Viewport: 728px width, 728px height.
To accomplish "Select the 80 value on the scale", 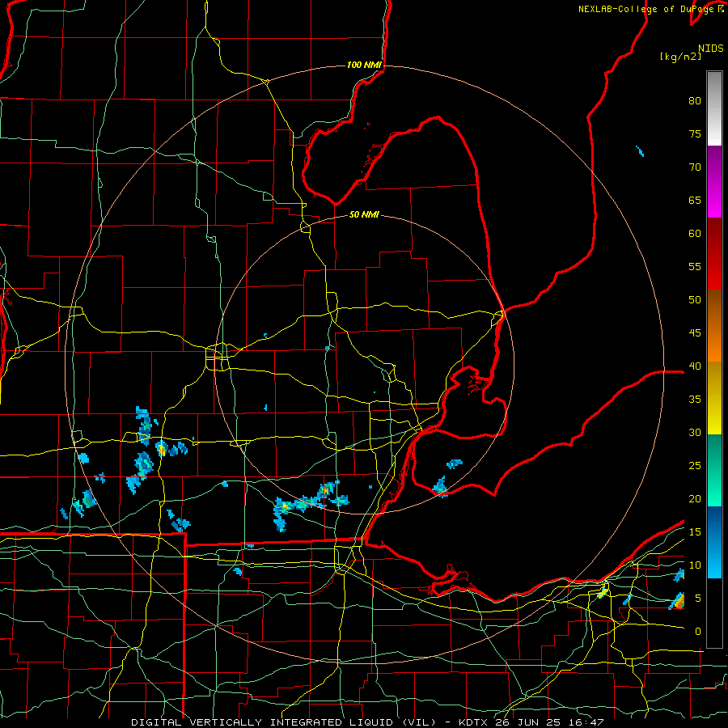I will point(695,101).
